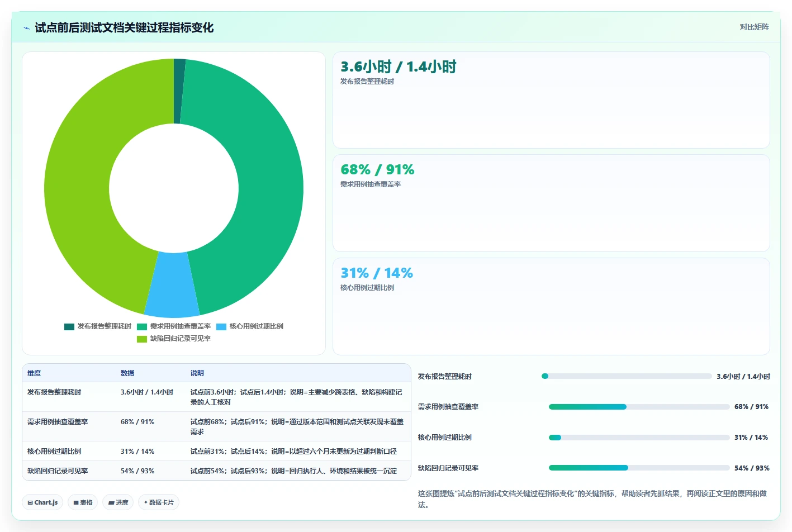Click the 维度 column header

pos(34,373)
